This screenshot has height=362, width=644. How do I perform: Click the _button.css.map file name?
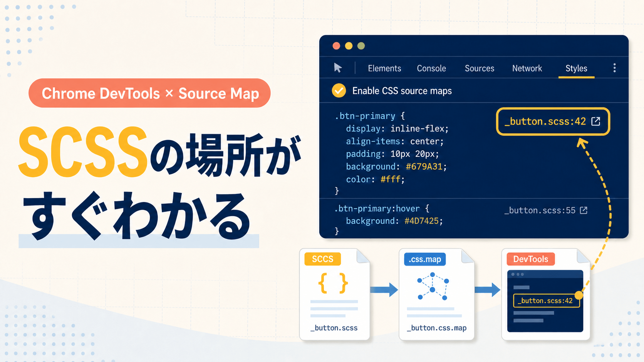pos(436,328)
